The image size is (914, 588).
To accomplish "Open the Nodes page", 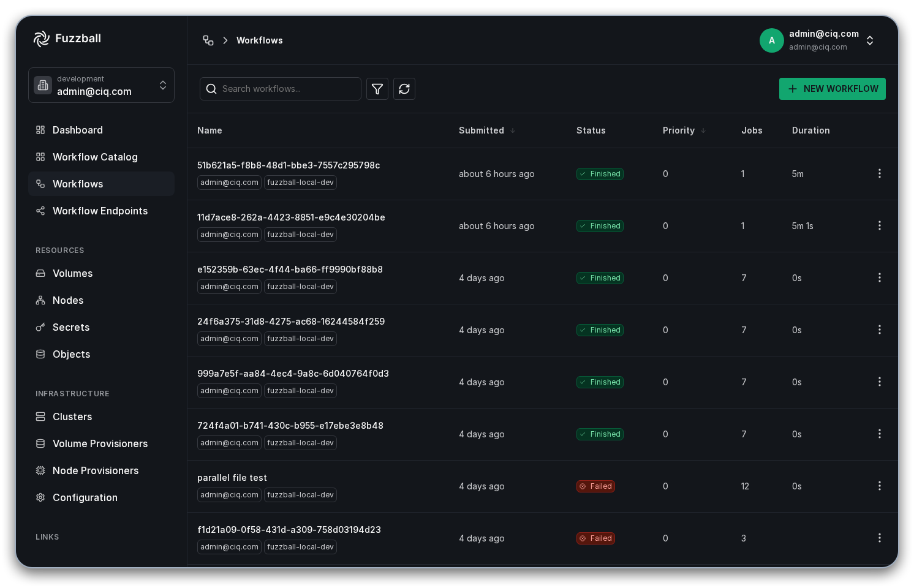I will tap(101, 300).
